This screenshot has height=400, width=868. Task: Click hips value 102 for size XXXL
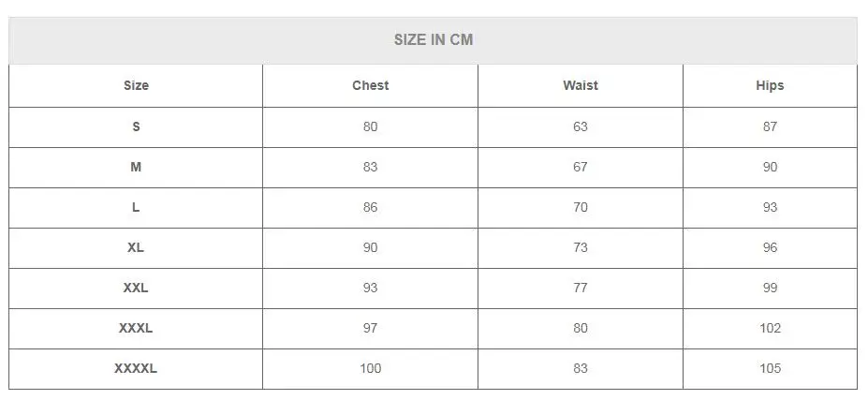point(770,328)
